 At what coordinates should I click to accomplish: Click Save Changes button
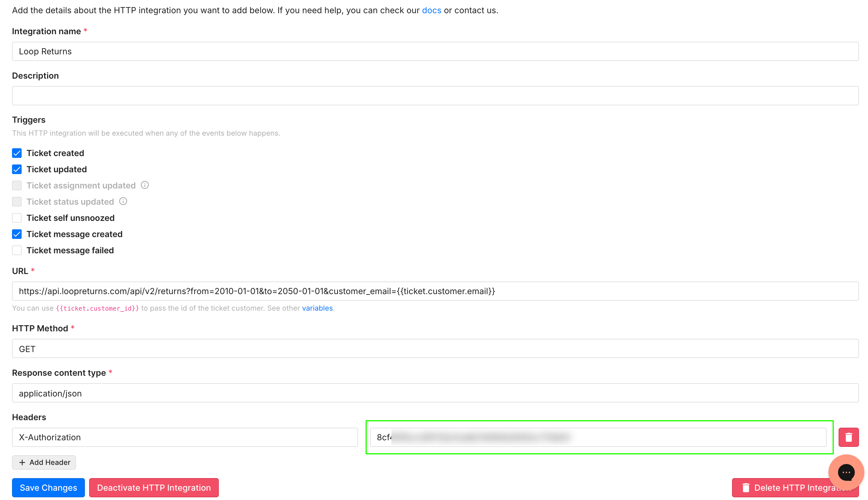point(48,487)
